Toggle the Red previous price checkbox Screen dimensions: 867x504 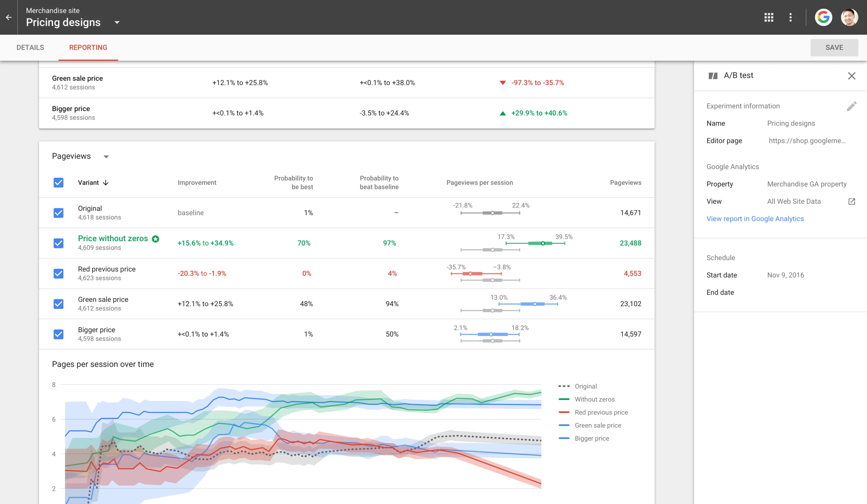(x=59, y=273)
